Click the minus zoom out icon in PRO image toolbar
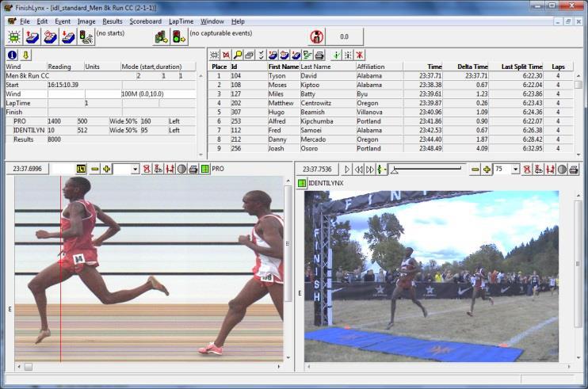This screenshot has height=389, width=588. tap(95, 169)
